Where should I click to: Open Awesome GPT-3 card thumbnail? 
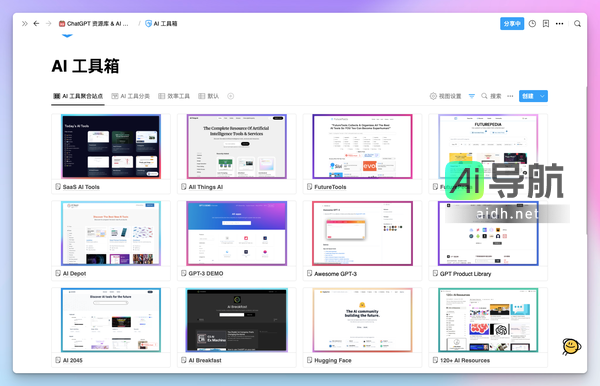point(362,233)
